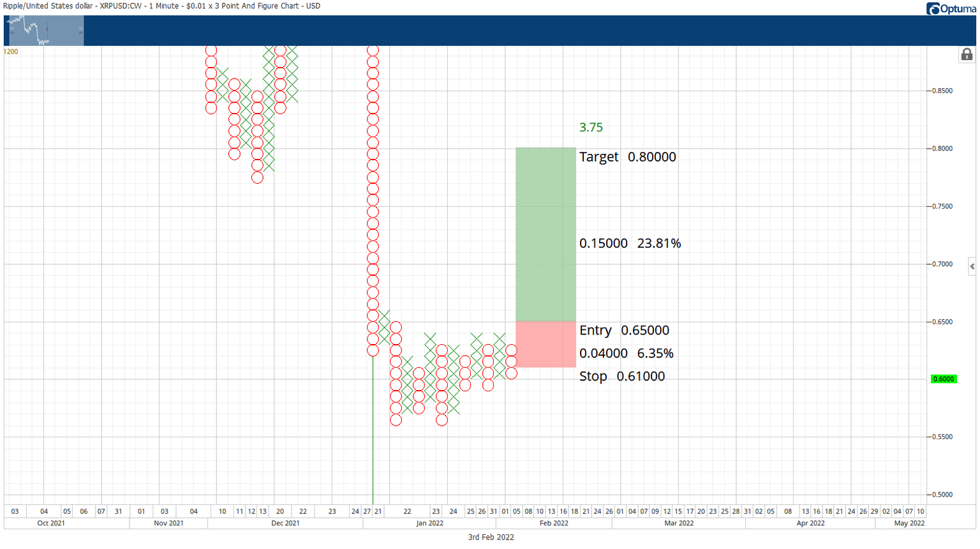Screen dimensions: 980x549
Task: Click the Mar 2022 month label
Action: [x=679, y=523]
